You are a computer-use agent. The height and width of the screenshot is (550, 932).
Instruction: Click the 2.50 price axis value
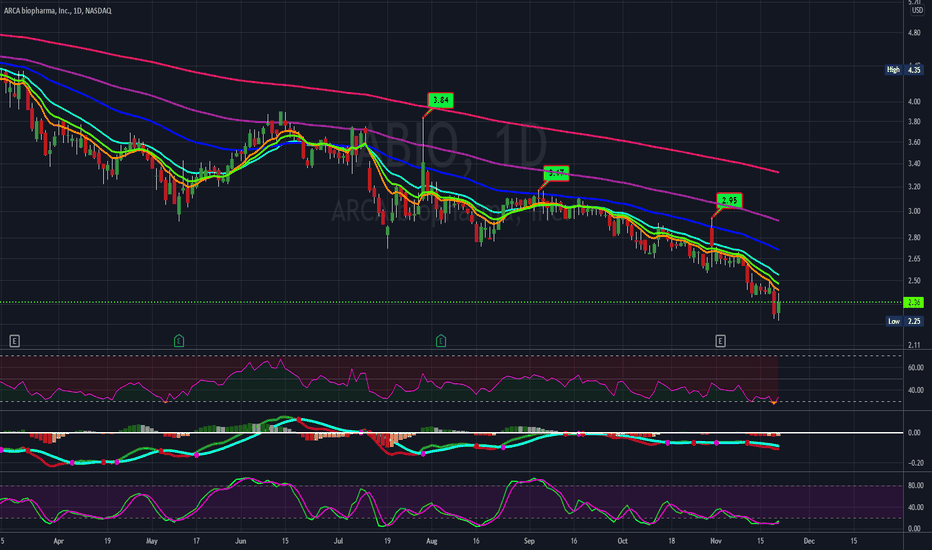[914, 281]
